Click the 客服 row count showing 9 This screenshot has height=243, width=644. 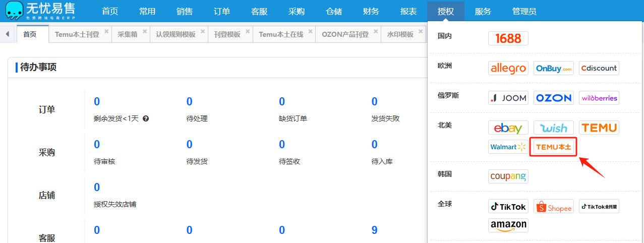tap(375, 230)
